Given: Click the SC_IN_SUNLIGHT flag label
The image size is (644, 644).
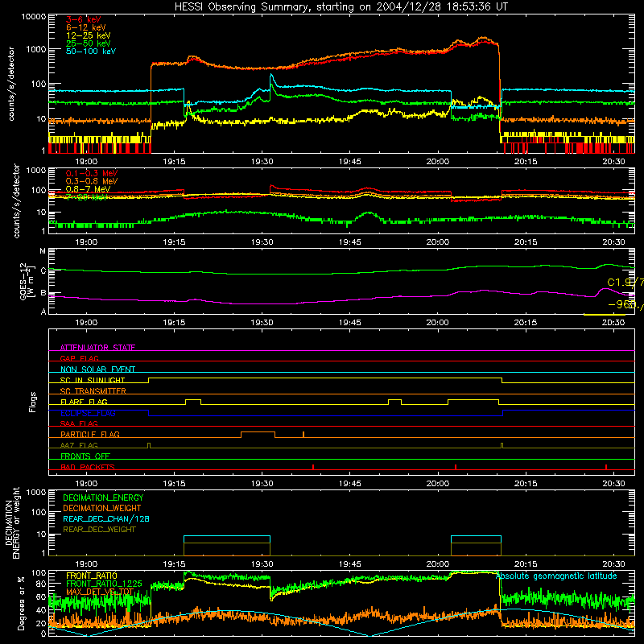Looking at the screenshot, I should [x=93, y=380].
